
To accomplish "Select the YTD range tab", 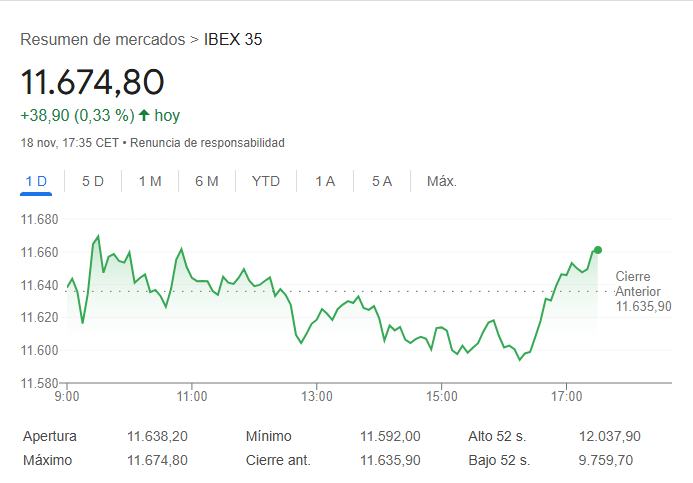I will click(266, 181).
